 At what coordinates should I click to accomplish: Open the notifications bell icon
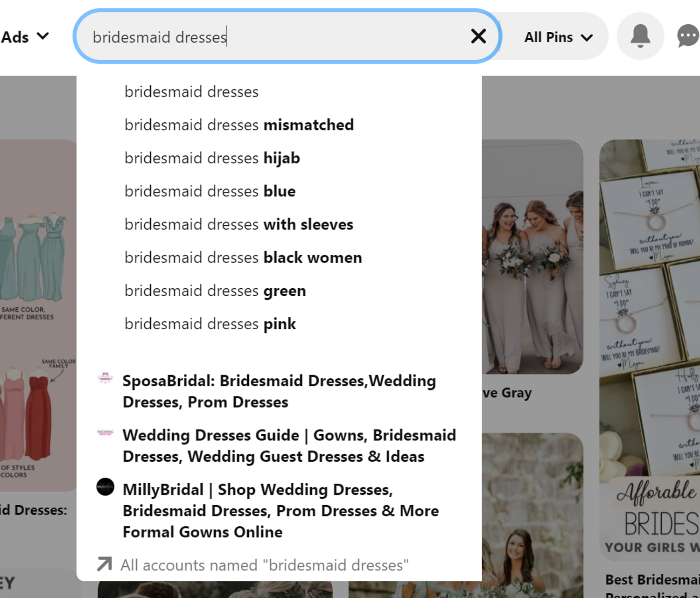tap(640, 36)
